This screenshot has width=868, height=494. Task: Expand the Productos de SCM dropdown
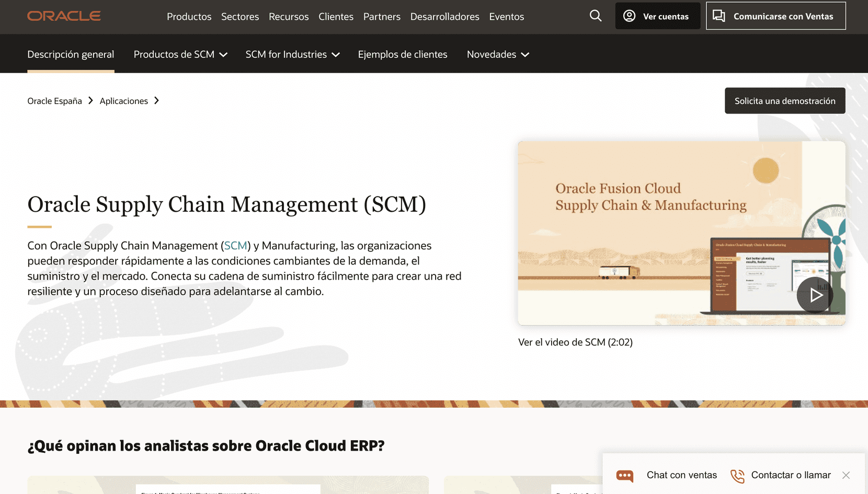click(179, 54)
